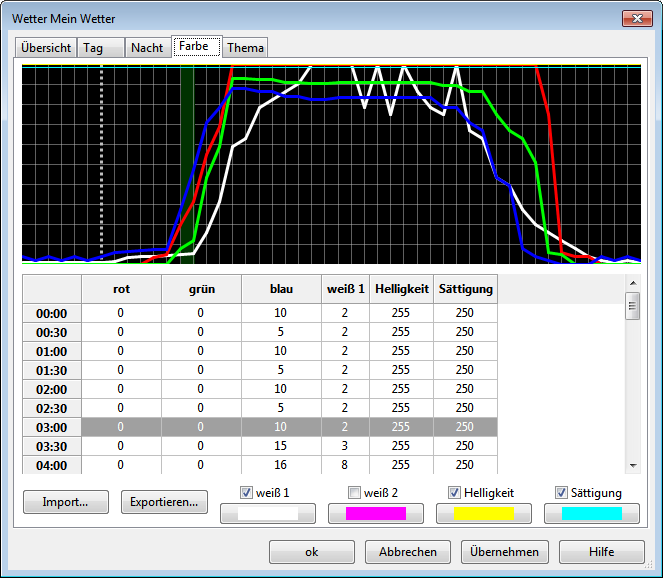663x578 pixels.
Task: Click the table scrollbar down arrow
Action: click(632, 465)
